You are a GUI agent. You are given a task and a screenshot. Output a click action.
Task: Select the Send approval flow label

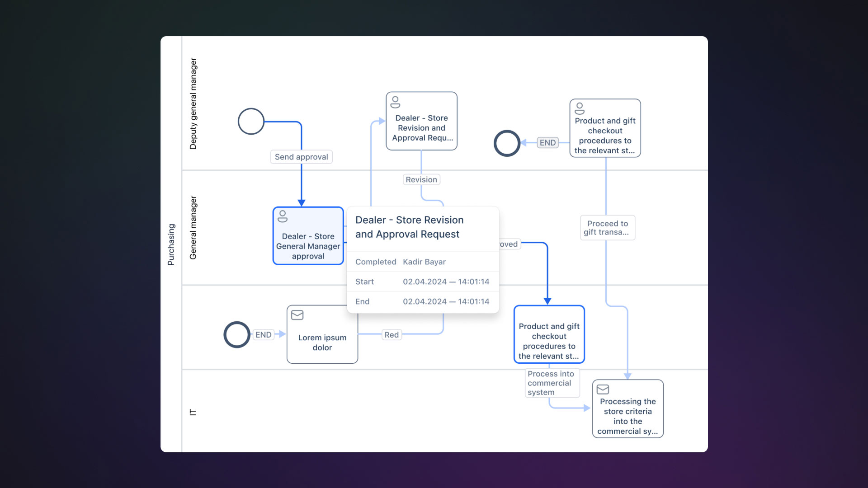point(301,157)
